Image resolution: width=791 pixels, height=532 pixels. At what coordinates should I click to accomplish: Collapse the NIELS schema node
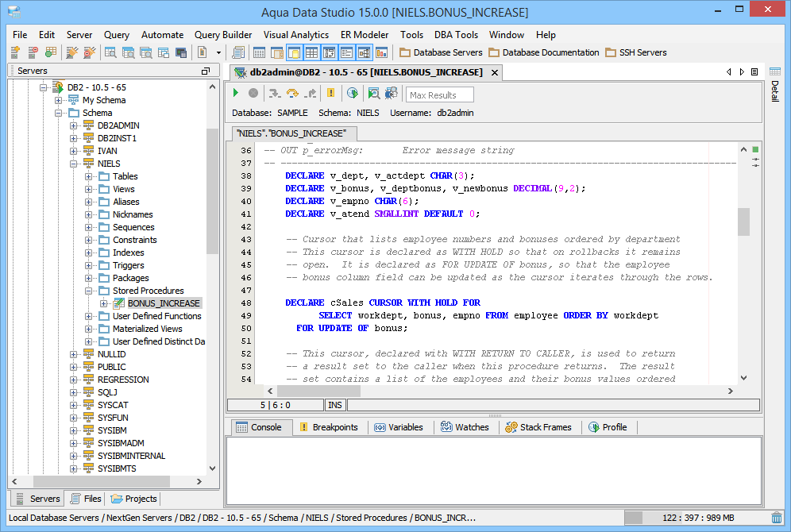point(74,164)
